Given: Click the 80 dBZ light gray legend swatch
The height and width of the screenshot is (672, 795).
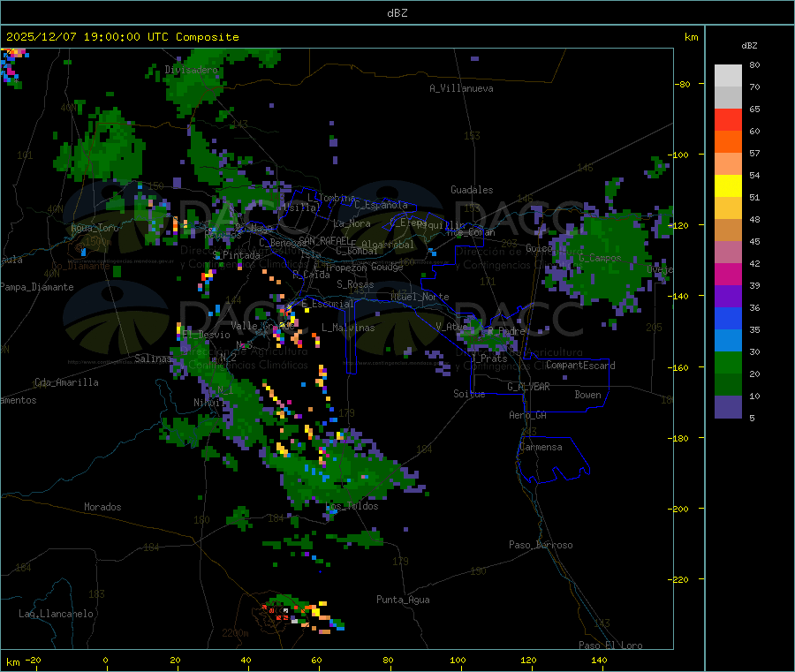Looking at the screenshot, I should tap(728, 76).
